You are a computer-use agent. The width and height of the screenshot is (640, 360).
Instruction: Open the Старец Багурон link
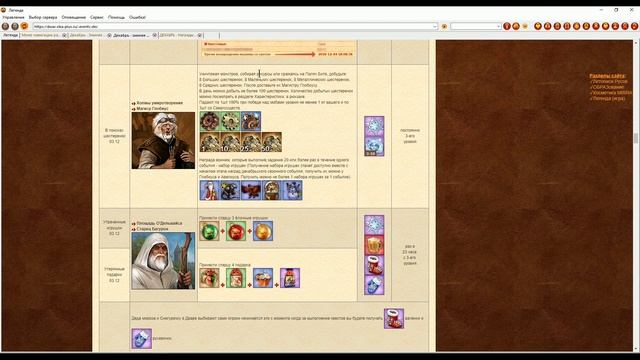pyautogui.click(x=152, y=229)
